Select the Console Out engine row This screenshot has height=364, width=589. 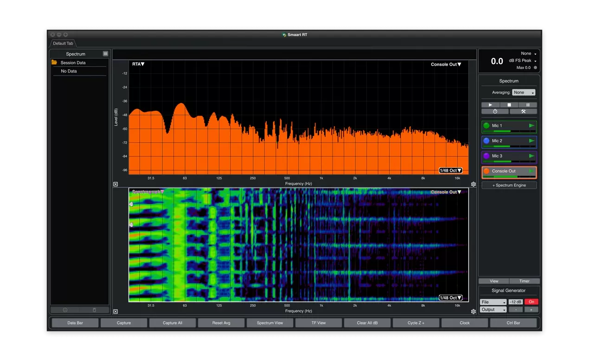pos(509,172)
